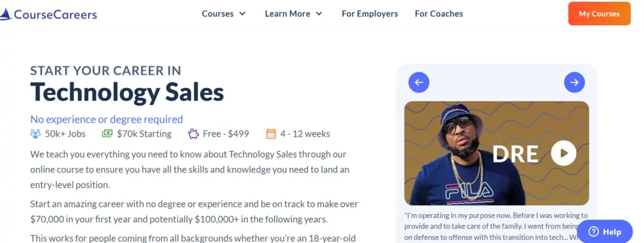
Task: Expand the Courses dropdown chevron
Action: pos(242,14)
